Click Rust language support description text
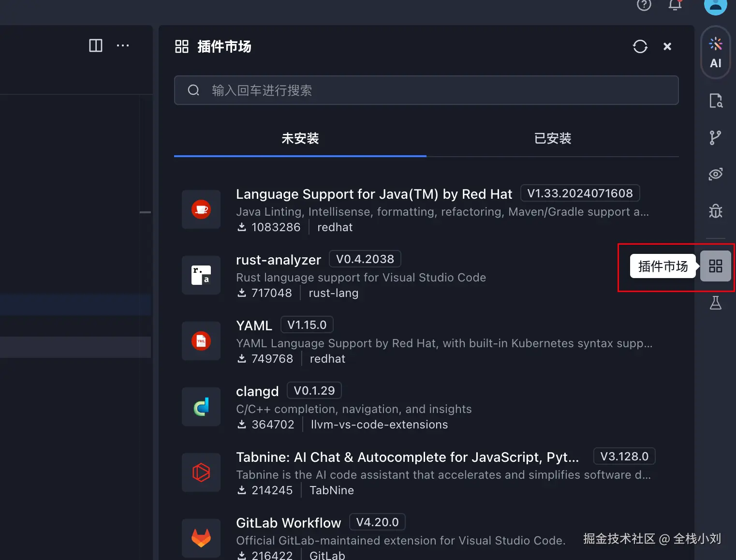 click(361, 278)
